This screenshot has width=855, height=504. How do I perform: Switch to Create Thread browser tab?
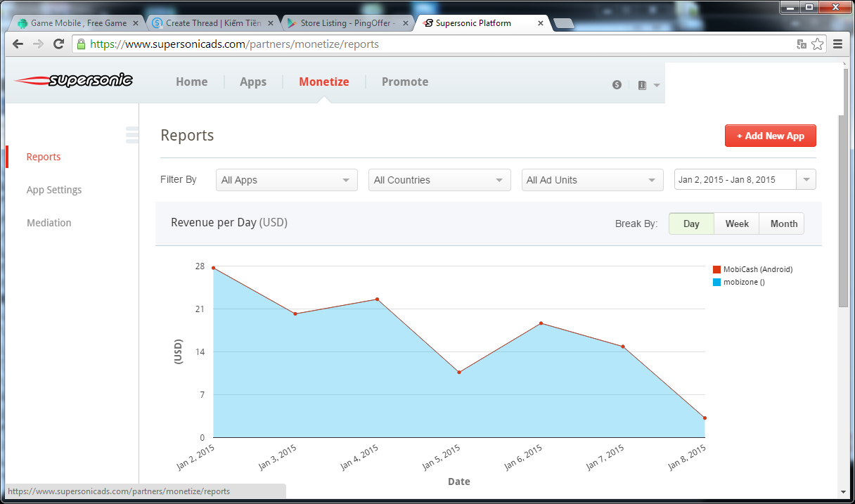pos(212,23)
